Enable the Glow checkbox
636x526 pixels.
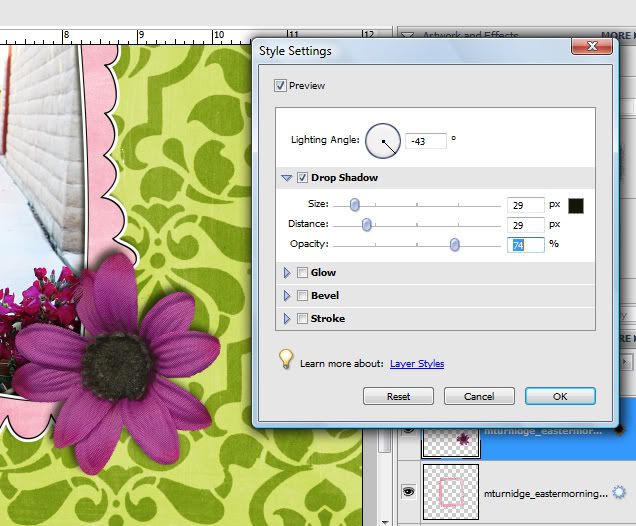point(302,273)
